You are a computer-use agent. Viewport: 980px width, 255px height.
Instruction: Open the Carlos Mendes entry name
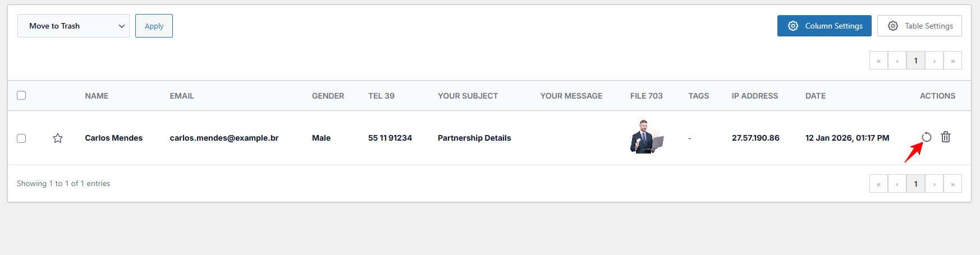point(113,138)
